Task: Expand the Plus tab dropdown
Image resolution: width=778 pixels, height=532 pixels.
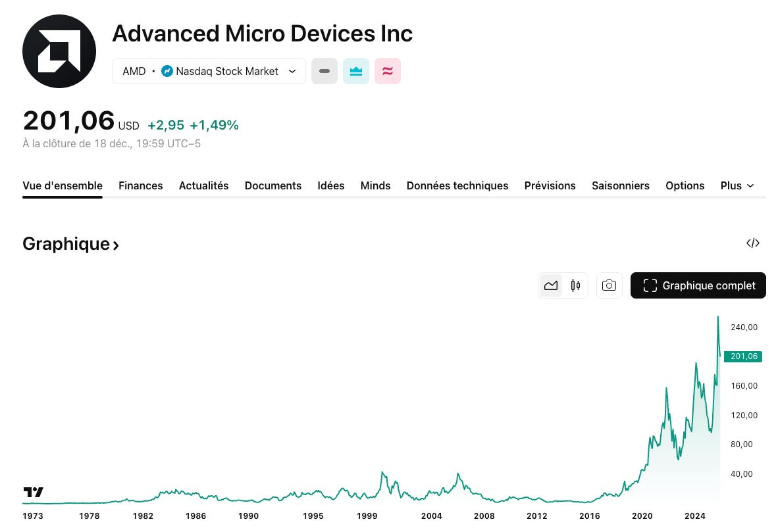Action: tap(737, 185)
